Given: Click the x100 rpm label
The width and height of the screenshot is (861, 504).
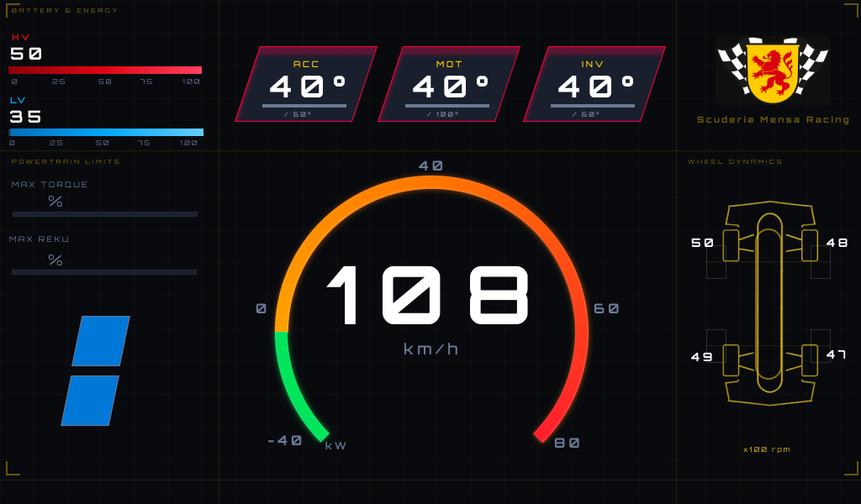Looking at the screenshot, I should pos(767,449).
